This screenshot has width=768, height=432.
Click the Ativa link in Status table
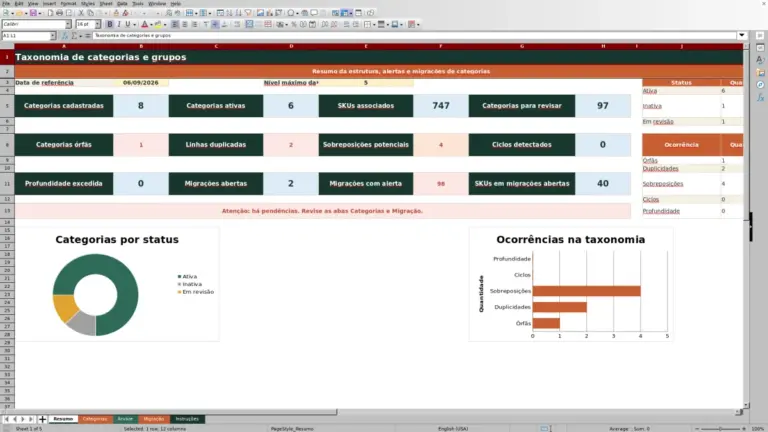pyautogui.click(x=649, y=91)
